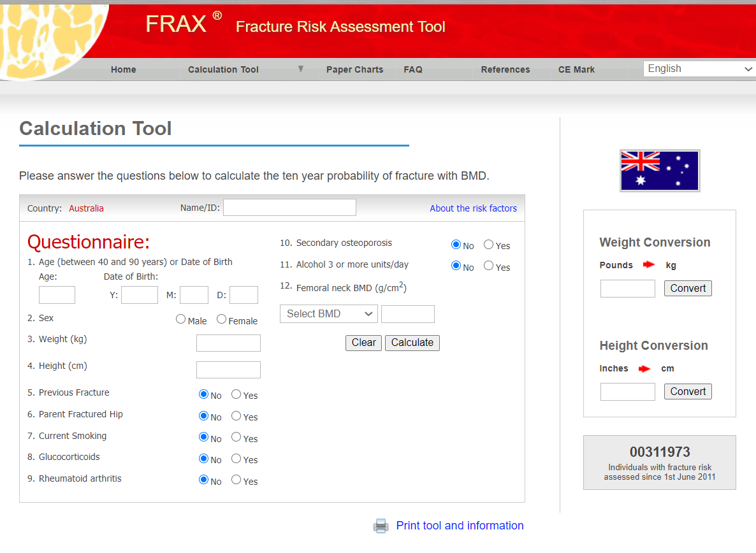
Task: Open the References page
Action: [x=505, y=69]
